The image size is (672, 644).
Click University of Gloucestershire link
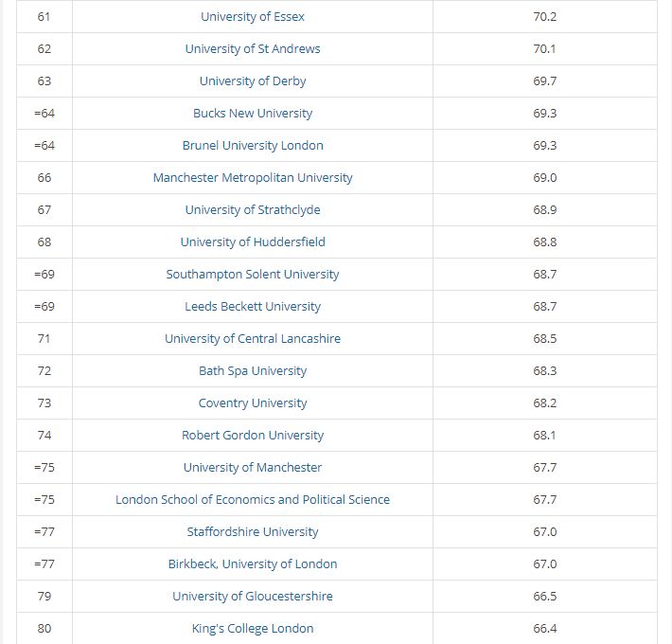[253, 596]
